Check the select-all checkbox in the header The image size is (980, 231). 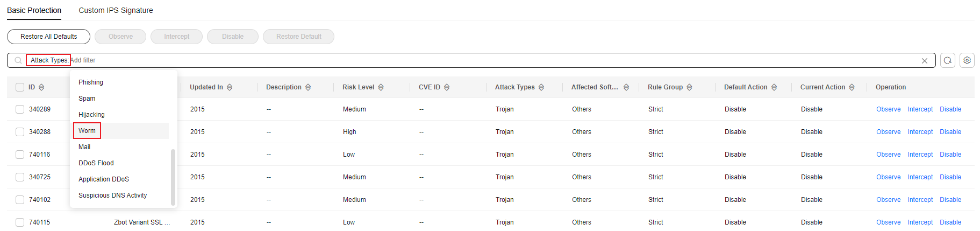click(20, 87)
